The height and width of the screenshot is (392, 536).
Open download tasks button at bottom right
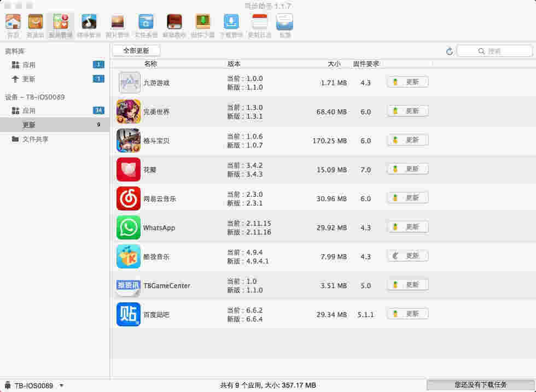pos(481,385)
